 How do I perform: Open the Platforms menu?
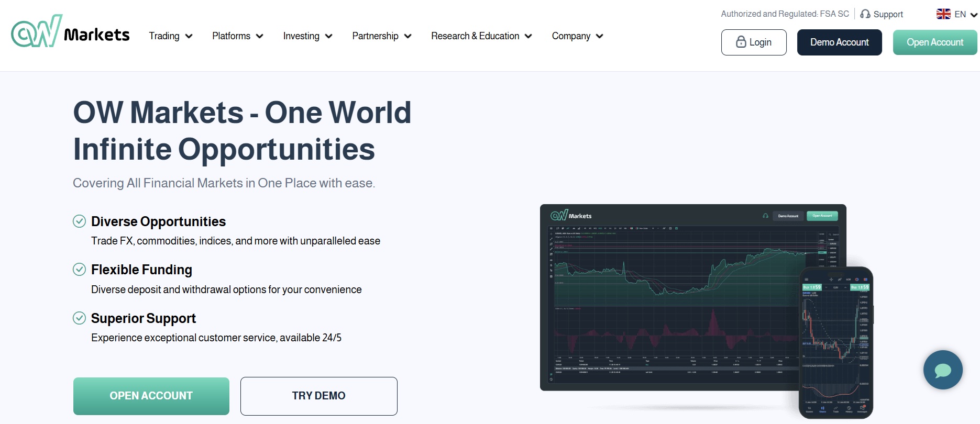[x=238, y=36]
